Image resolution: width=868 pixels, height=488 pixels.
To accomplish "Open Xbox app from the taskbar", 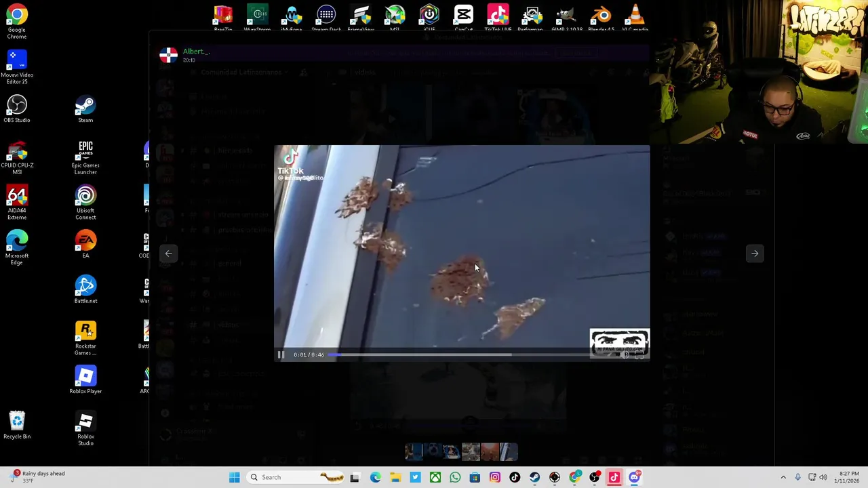I will point(435,477).
